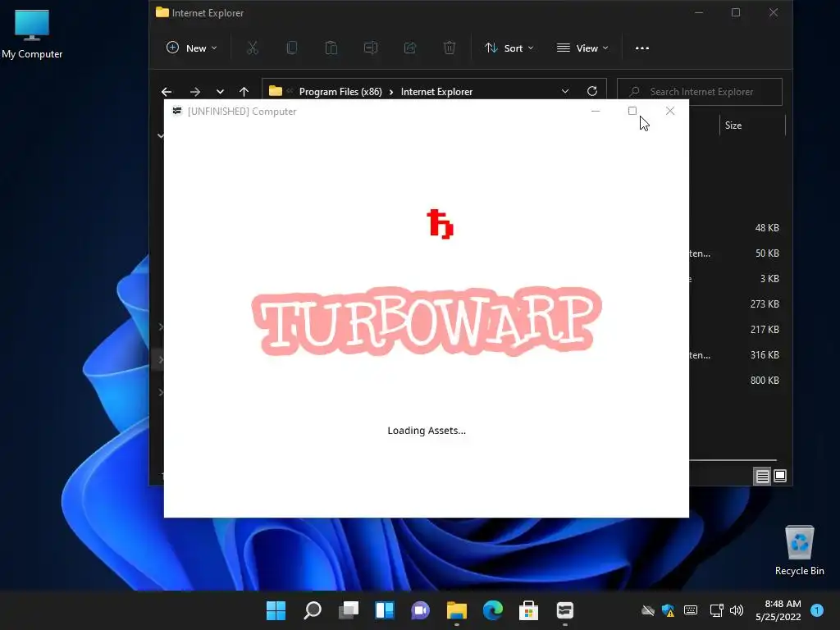Screen dimensions: 840x630
Task: Open the View dropdown in File Explorer
Action: tap(582, 48)
